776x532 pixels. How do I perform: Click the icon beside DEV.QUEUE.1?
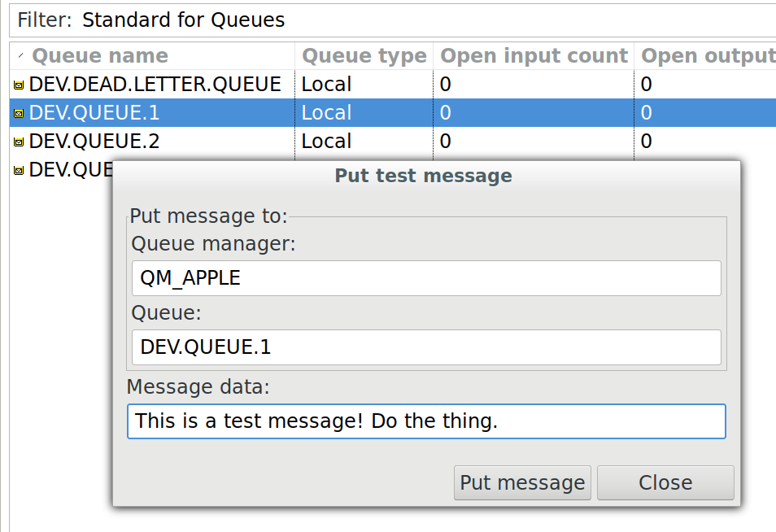[19, 113]
